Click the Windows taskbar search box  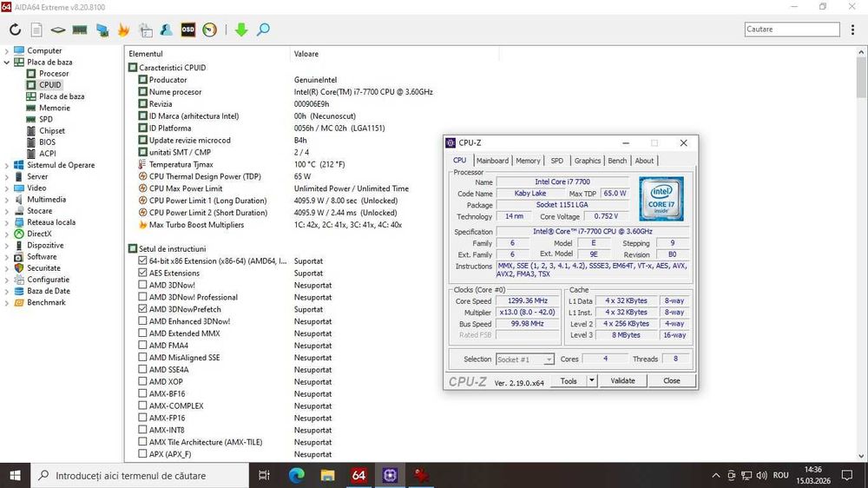140,475
